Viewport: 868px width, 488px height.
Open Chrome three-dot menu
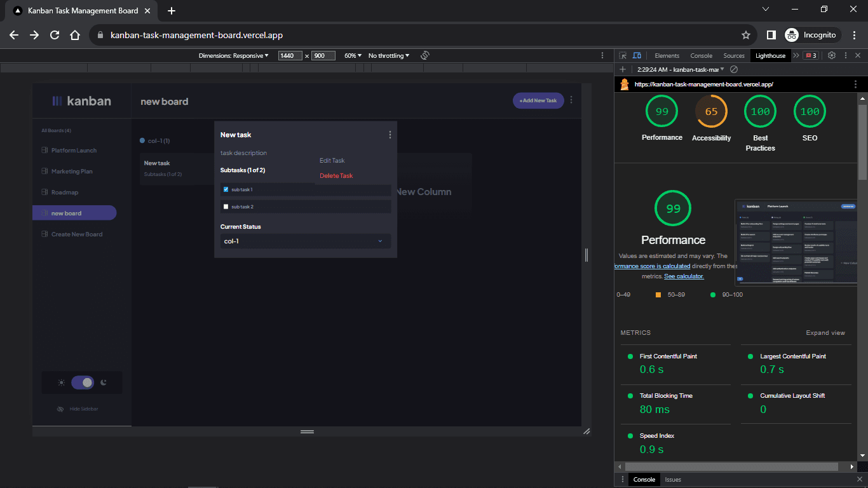click(x=854, y=35)
